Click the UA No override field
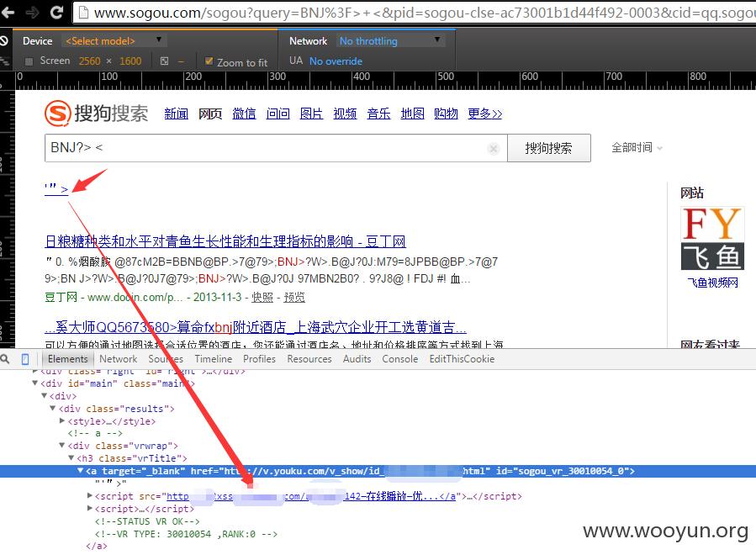The image size is (756, 555). click(336, 61)
